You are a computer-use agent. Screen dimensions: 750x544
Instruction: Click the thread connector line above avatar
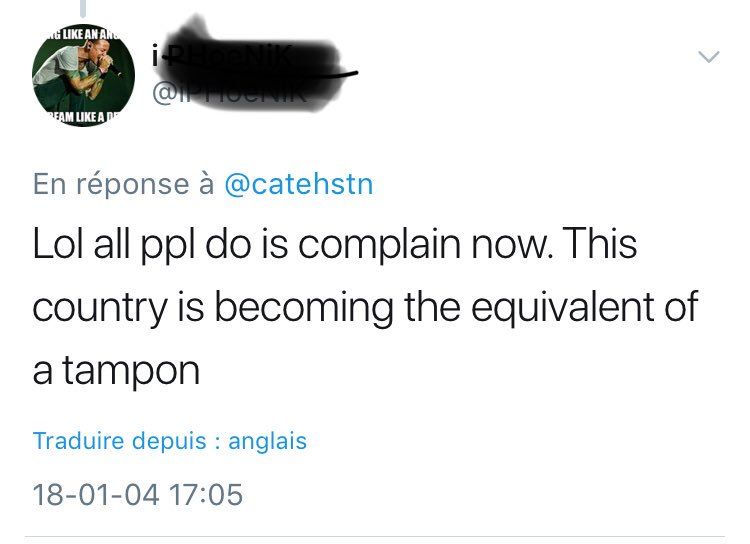pyautogui.click(x=84, y=9)
